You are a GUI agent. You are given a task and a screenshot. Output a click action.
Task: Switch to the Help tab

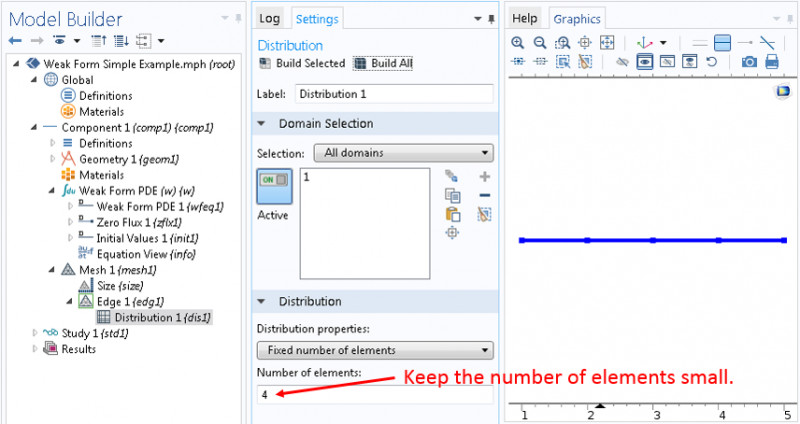[524, 19]
